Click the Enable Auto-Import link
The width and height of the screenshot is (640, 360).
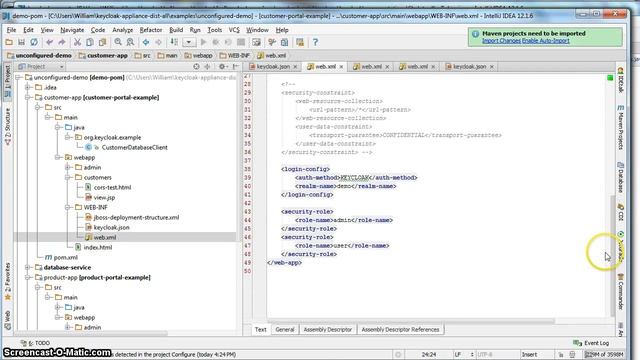click(546, 41)
